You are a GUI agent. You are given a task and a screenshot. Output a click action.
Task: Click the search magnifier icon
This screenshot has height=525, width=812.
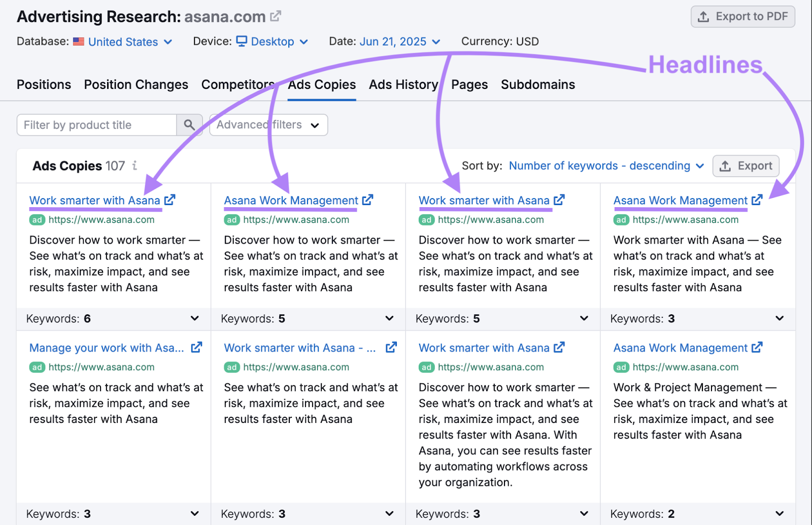189,124
